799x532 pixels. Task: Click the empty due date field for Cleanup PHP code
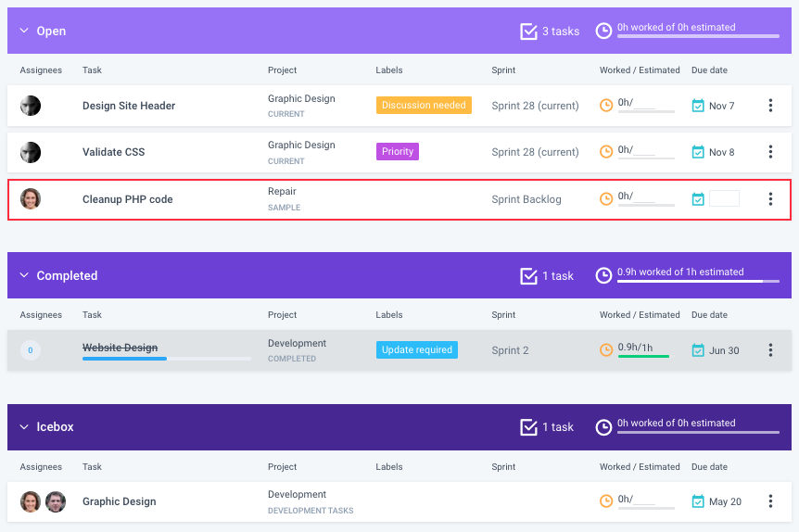(x=724, y=198)
